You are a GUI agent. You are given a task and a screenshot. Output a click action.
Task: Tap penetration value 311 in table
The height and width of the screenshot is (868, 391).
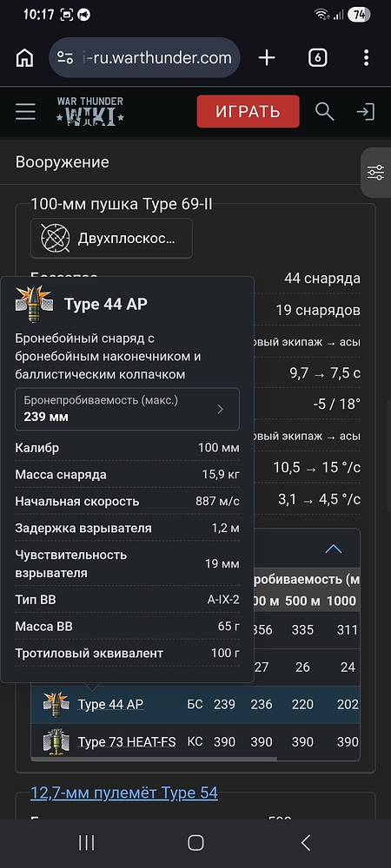pyautogui.click(x=348, y=630)
